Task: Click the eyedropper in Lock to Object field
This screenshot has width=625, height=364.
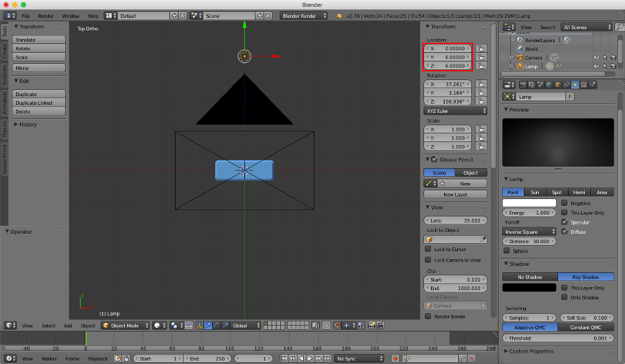Action: (483, 239)
